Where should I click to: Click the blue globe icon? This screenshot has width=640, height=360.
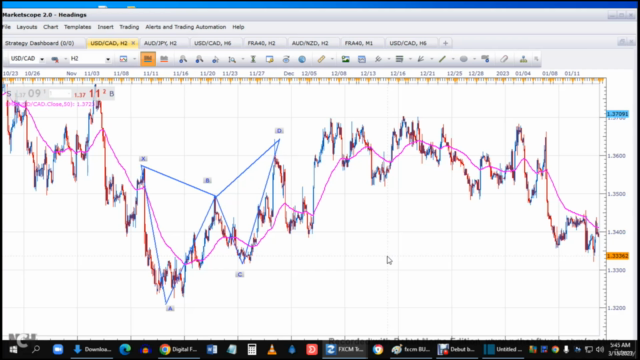(x=302, y=59)
